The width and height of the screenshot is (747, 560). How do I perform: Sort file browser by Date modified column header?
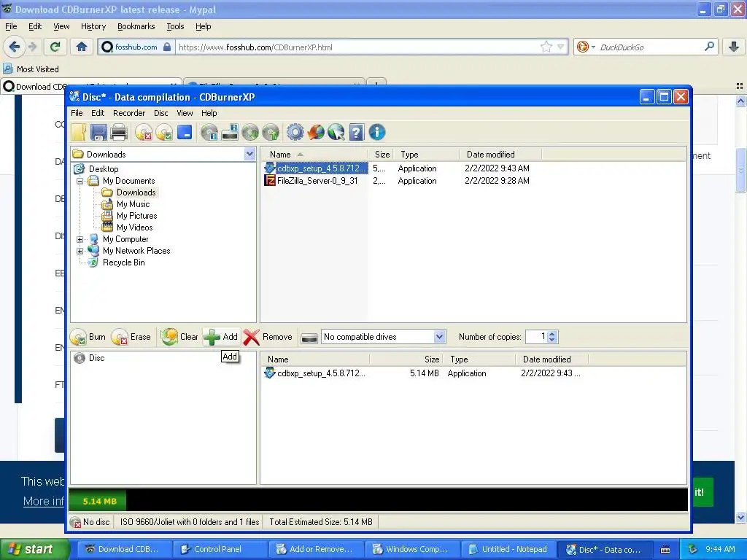pos(500,155)
